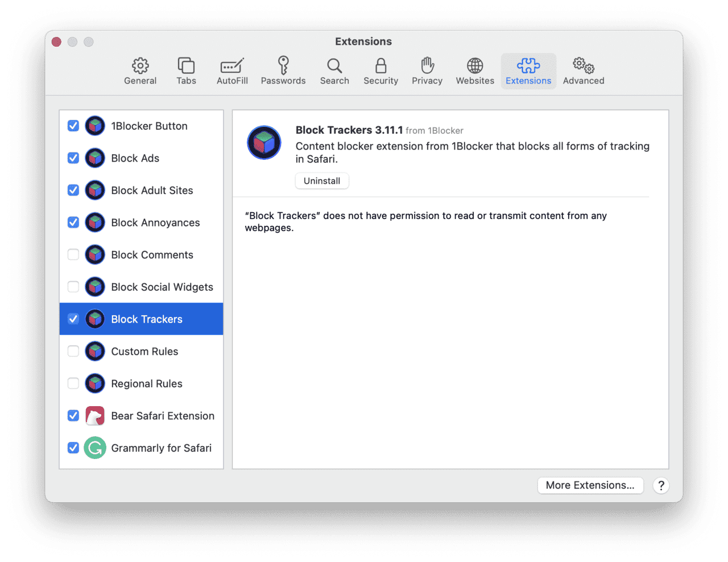The width and height of the screenshot is (728, 562).
Task: Click the Bear Safari Extension icon
Action: click(95, 415)
